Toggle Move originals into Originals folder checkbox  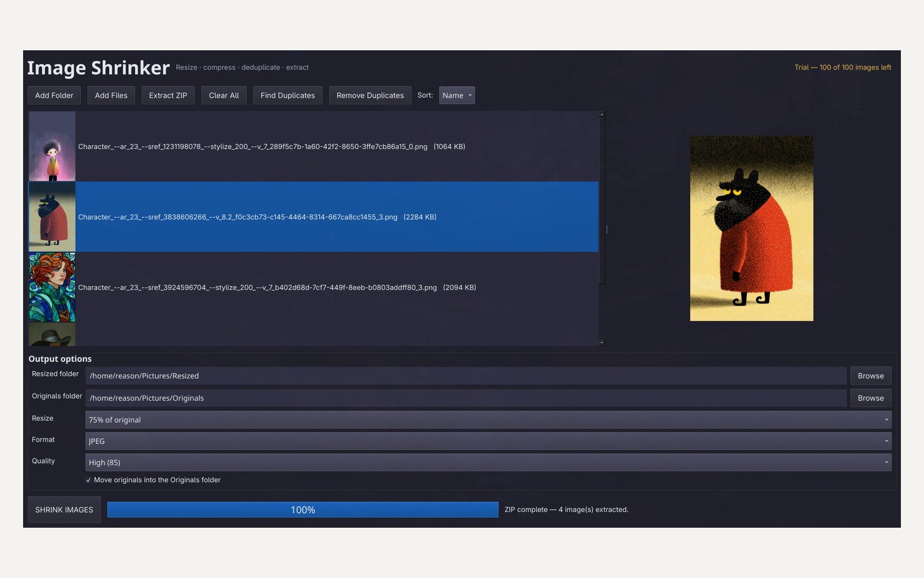[x=88, y=480]
